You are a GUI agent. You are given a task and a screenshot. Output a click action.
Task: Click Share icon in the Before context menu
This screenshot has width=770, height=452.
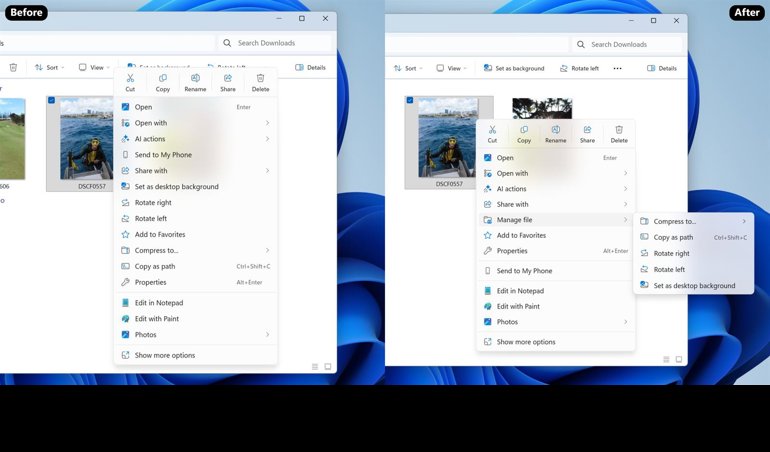coord(228,81)
